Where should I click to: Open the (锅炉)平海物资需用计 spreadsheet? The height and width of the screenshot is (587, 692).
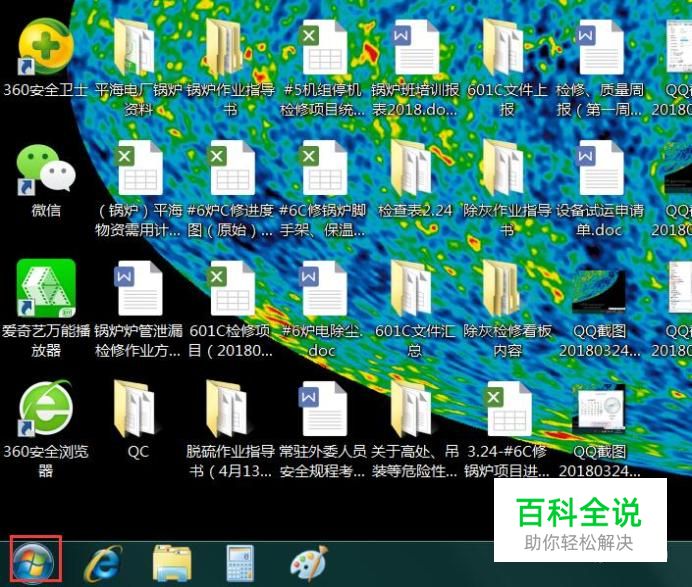[x=139, y=169]
